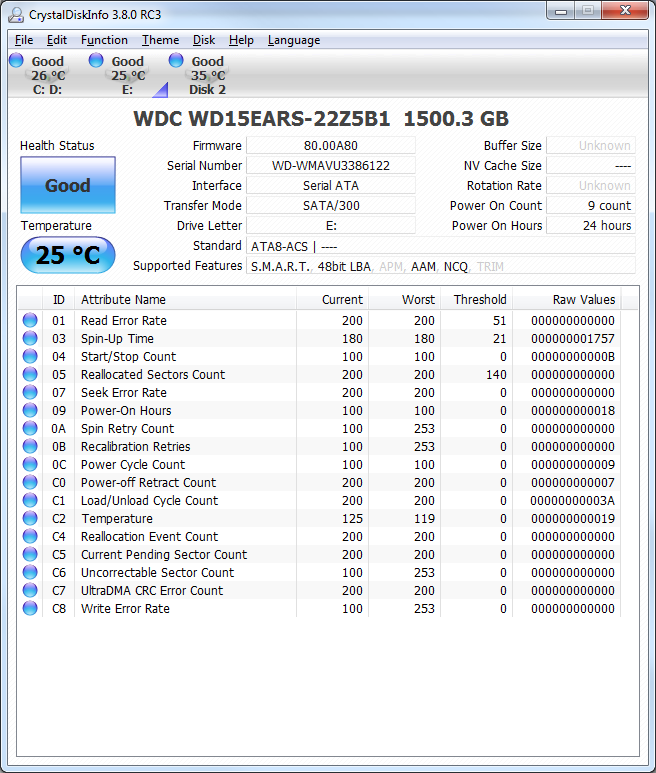The image size is (656, 773).
Task: Click the ID column header
Action: [x=58, y=299]
